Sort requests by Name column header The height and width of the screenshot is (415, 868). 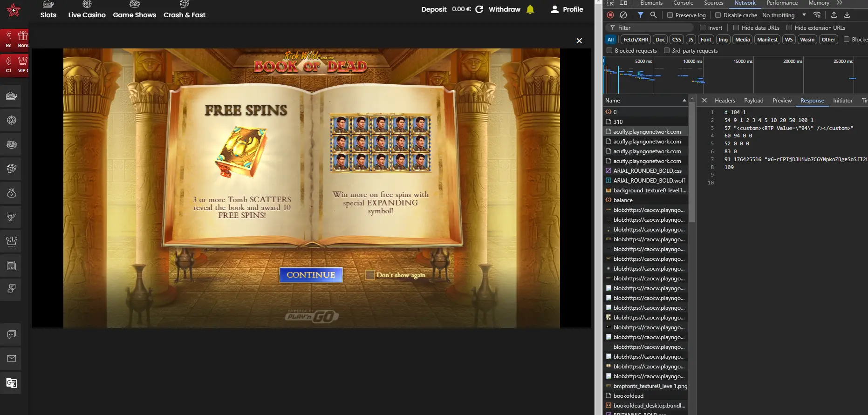point(645,101)
